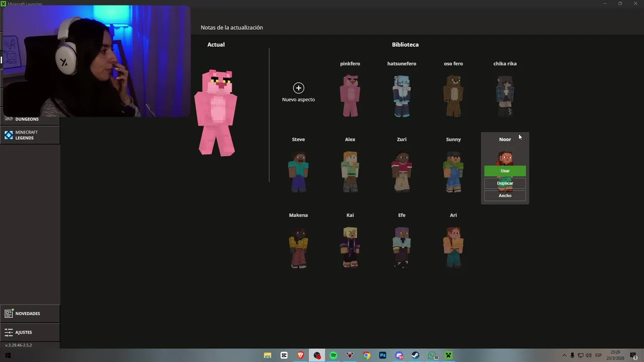Image resolution: width=644 pixels, height=362 pixels.
Task: Choose the Zuri default skin
Action: tap(401, 171)
